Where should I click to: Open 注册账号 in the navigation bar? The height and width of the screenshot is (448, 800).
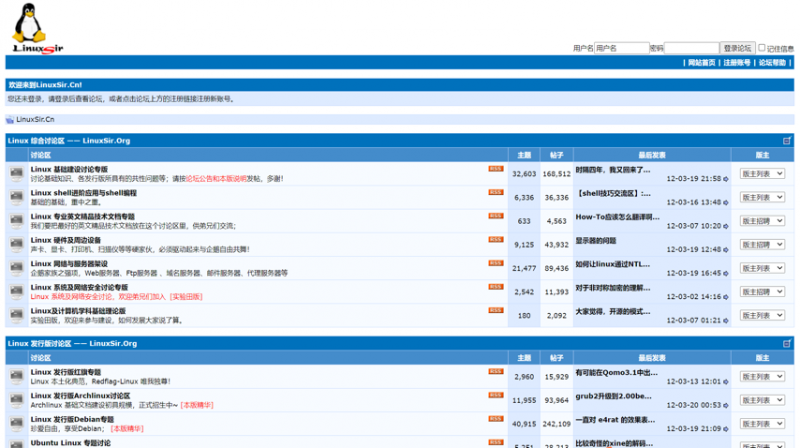click(737, 63)
